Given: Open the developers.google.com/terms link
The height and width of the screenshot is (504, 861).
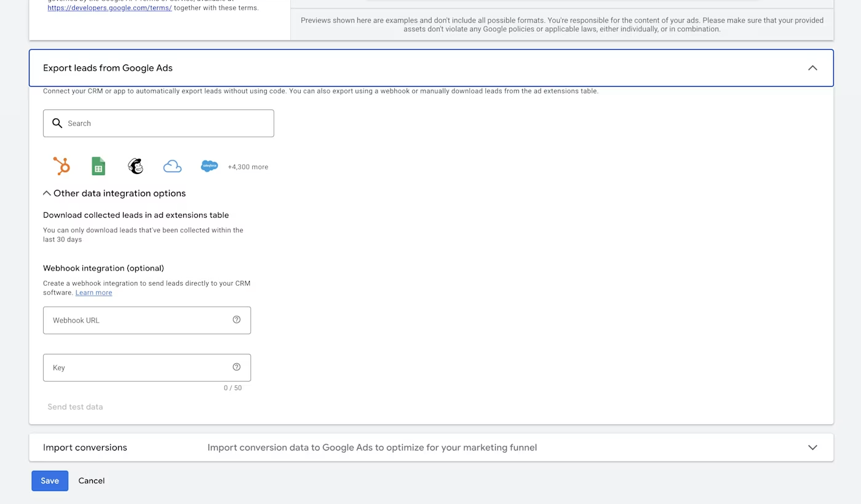Looking at the screenshot, I should tap(109, 8).
